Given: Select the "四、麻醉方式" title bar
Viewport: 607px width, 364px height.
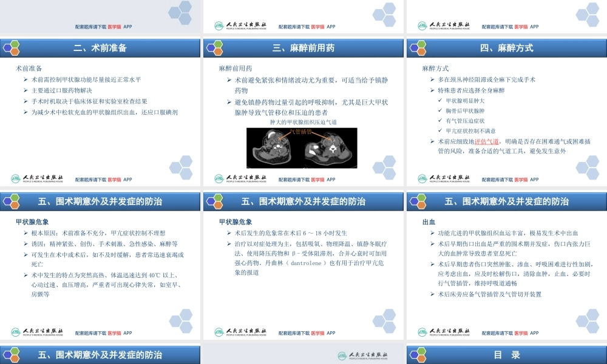Looking at the screenshot, I should point(506,47).
